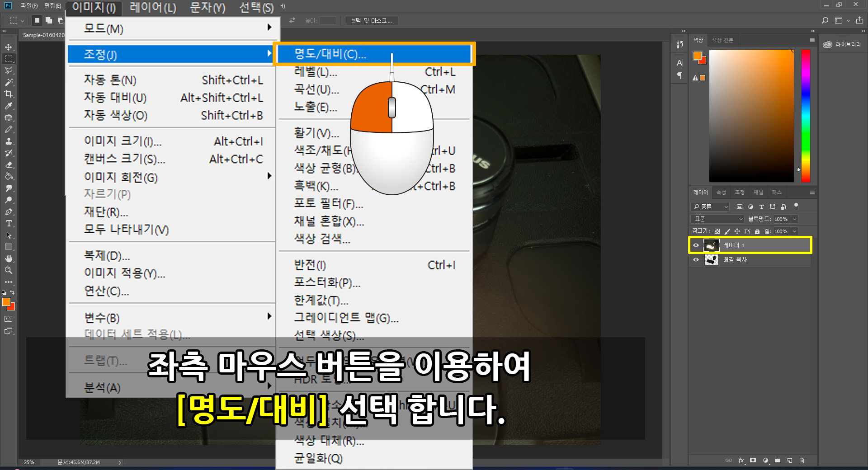Click the share/export icon button top right
Viewport: 868px width, 470px height.
[x=859, y=20]
